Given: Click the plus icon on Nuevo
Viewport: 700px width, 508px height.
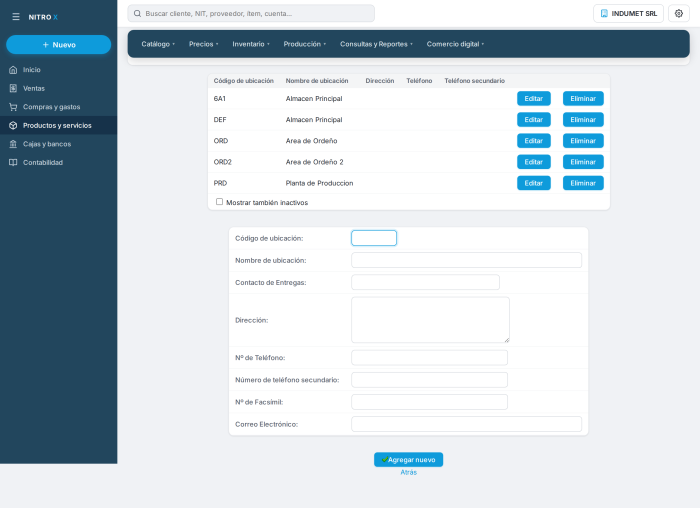Looking at the screenshot, I should pos(46,45).
